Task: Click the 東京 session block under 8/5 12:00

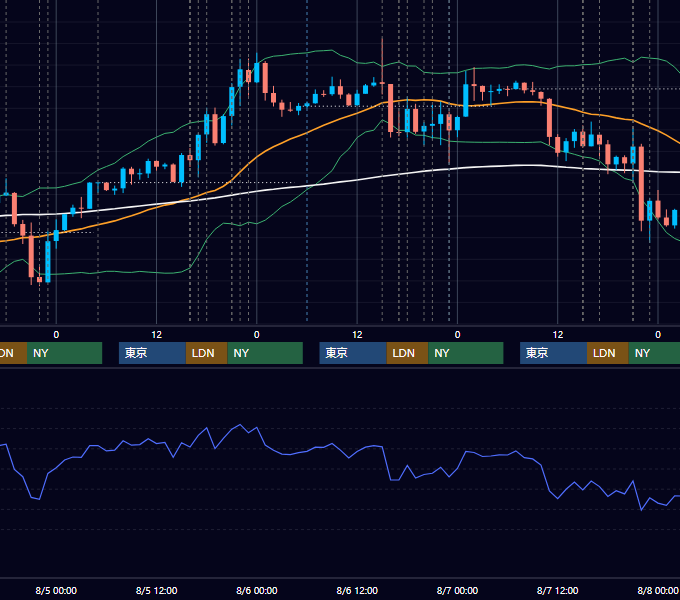Action: [153, 353]
